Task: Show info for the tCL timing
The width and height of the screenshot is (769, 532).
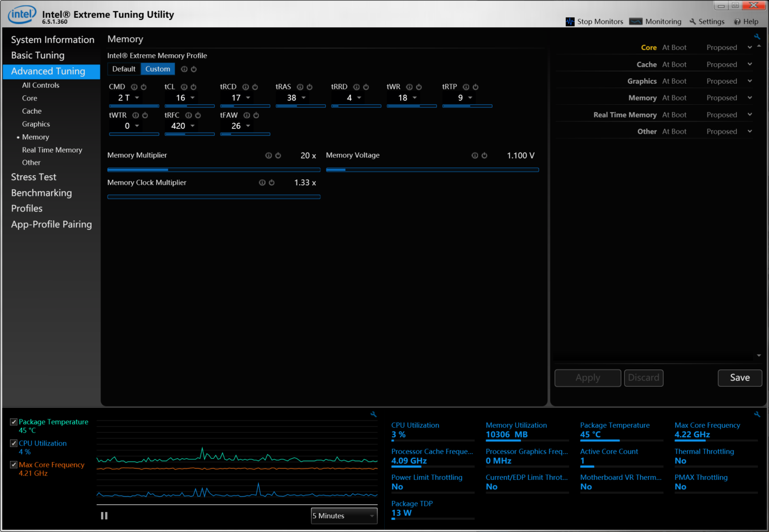Action: 184,87
